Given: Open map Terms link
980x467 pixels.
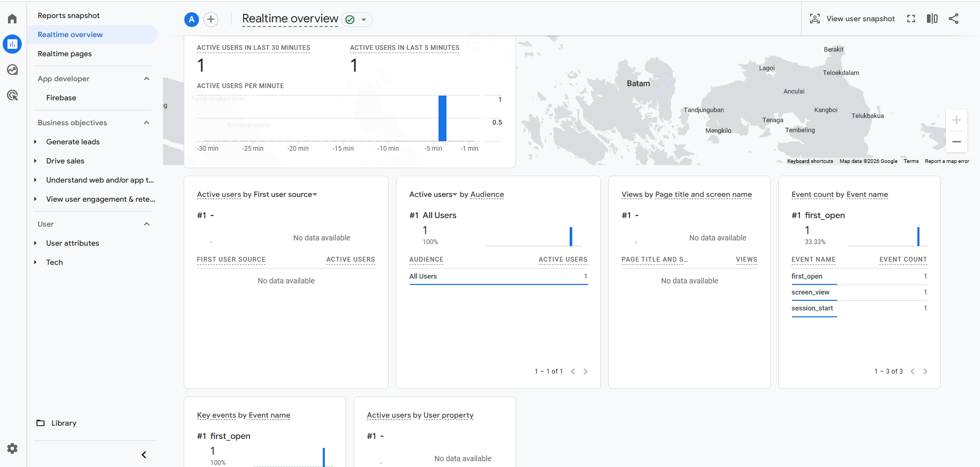Looking at the screenshot, I should click(911, 161).
